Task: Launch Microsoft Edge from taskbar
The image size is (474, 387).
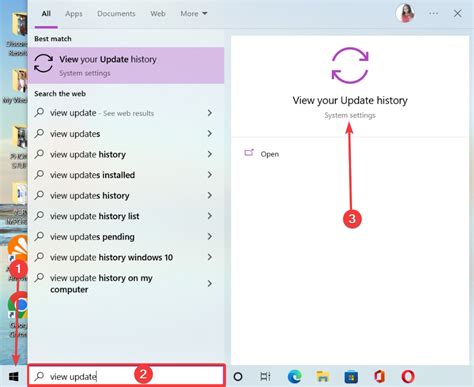Action: [x=295, y=377]
